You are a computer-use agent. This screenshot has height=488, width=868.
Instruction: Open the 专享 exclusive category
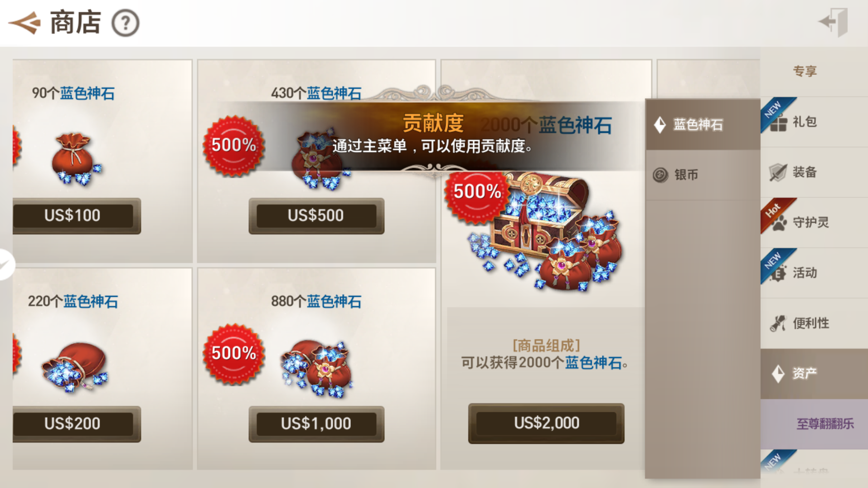point(814,71)
